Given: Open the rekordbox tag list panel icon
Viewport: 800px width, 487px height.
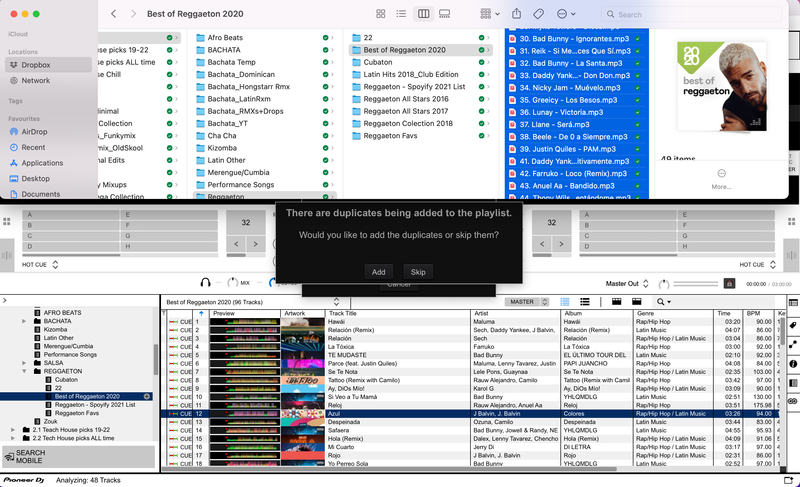Looking at the screenshot, I should coord(793,326).
